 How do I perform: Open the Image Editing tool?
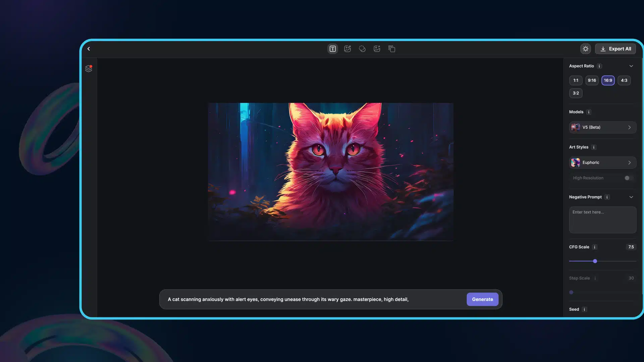tap(347, 49)
